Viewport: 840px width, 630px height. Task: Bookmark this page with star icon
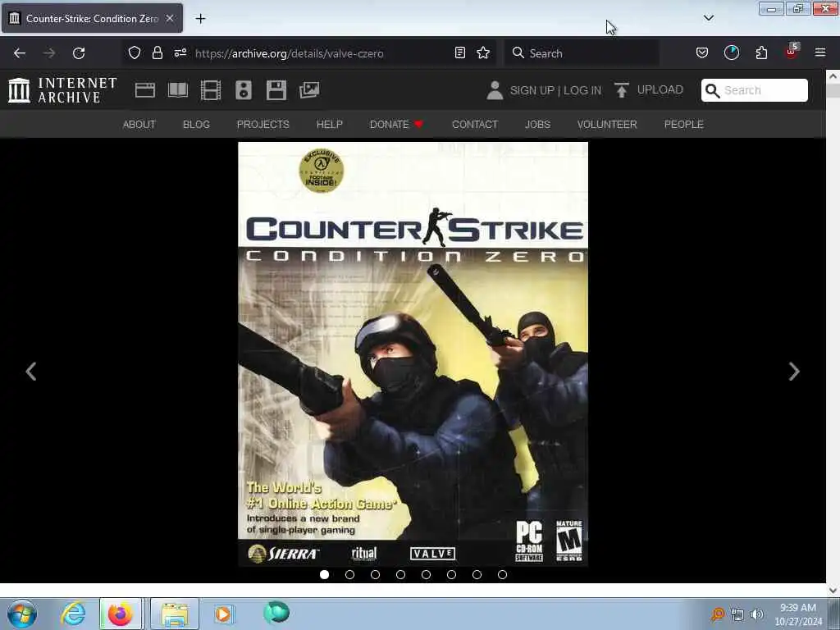pos(483,52)
